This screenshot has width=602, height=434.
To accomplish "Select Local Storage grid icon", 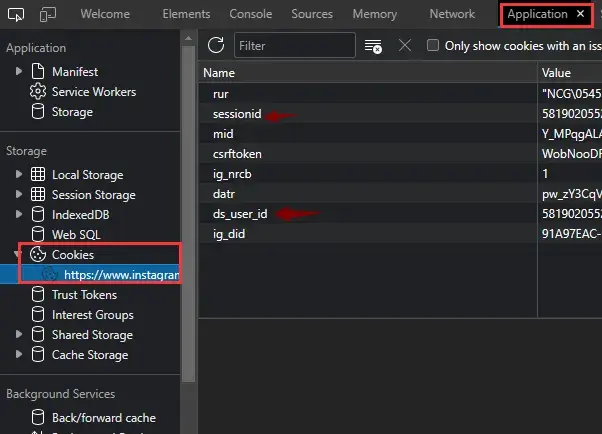I will coord(38,174).
